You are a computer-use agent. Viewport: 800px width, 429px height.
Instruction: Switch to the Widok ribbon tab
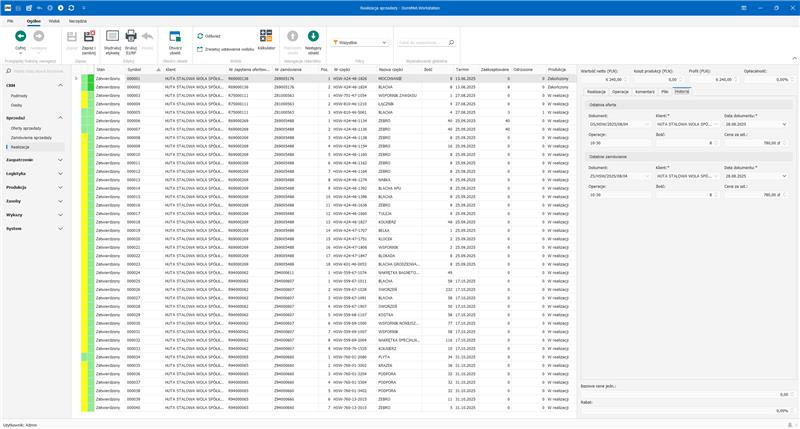coord(54,20)
